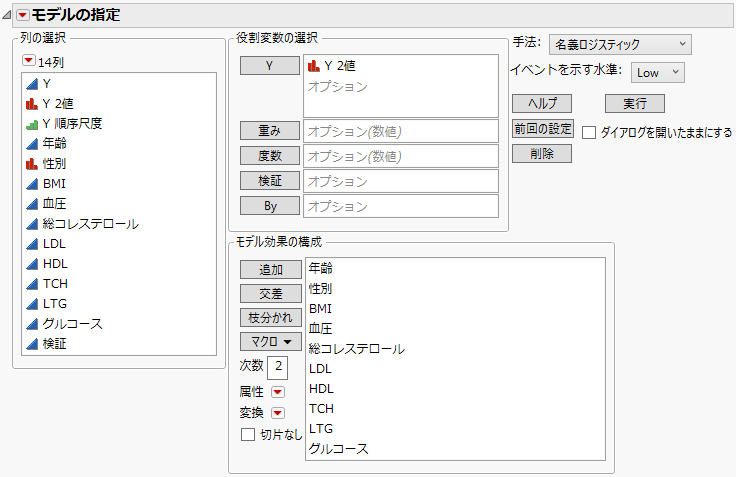Select 総コレステロール in the model effects list
Screen dimensions: 736x477
(357, 349)
